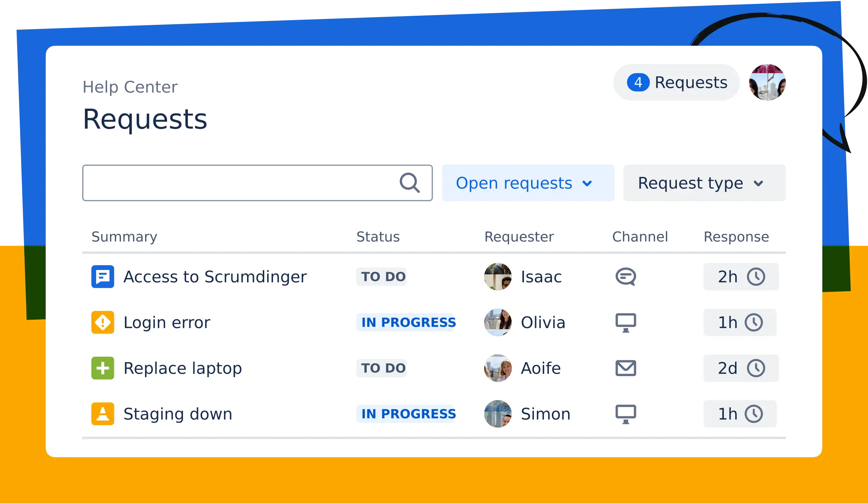This screenshot has width=868, height=503.
Task: Open the Help Center breadcrumb link
Action: (130, 87)
